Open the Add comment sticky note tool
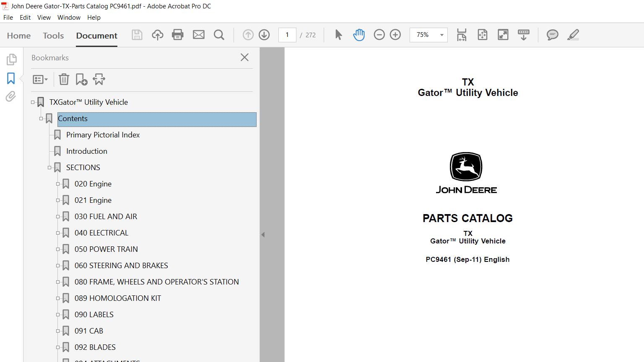Viewport: 644px width, 362px height. click(x=552, y=35)
